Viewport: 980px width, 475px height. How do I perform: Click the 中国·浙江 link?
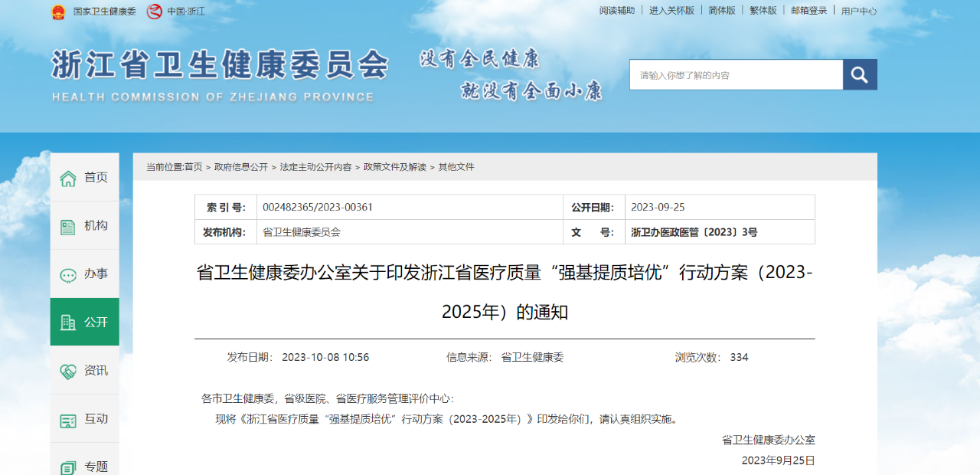186,11
